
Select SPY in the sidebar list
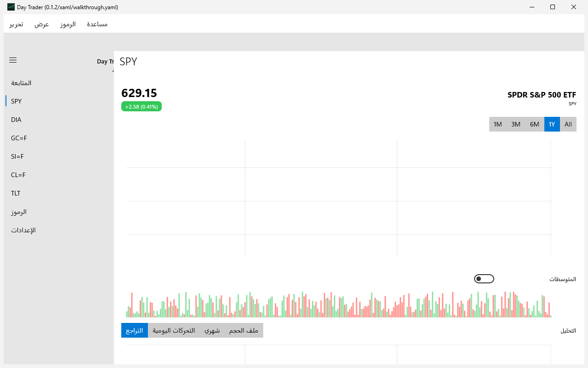(59, 101)
